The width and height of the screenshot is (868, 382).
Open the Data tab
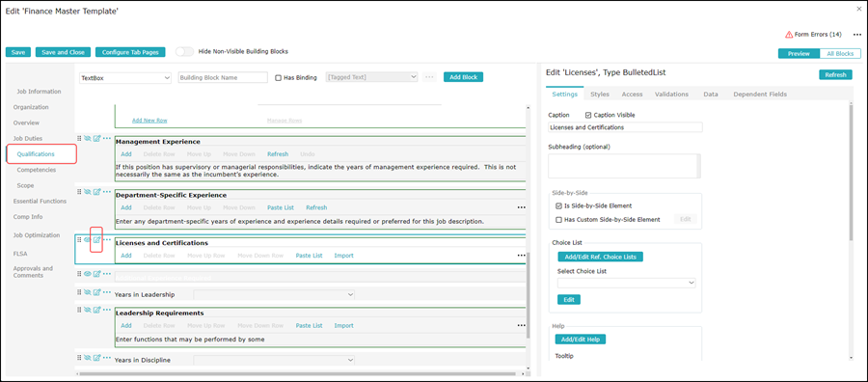click(711, 95)
